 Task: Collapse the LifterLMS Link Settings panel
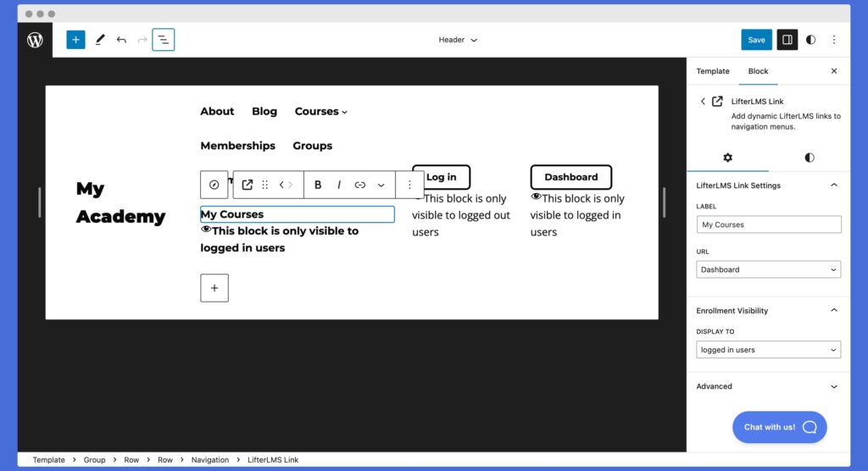point(767,186)
